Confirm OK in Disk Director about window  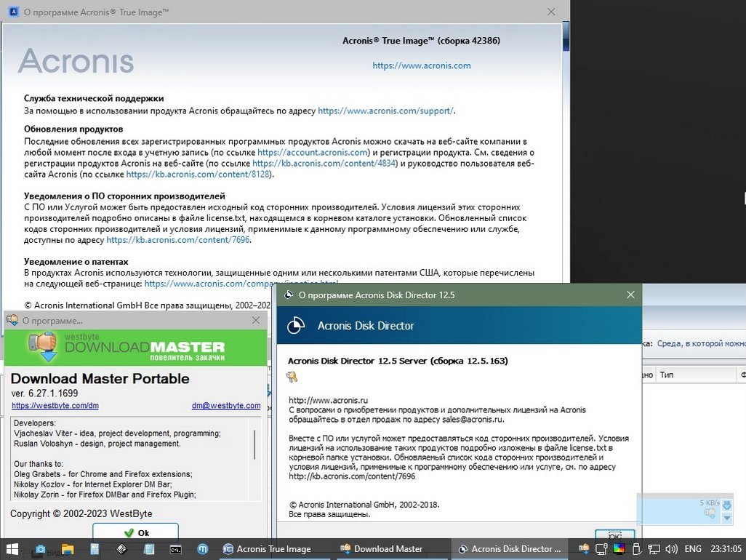click(x=609, y=536)
